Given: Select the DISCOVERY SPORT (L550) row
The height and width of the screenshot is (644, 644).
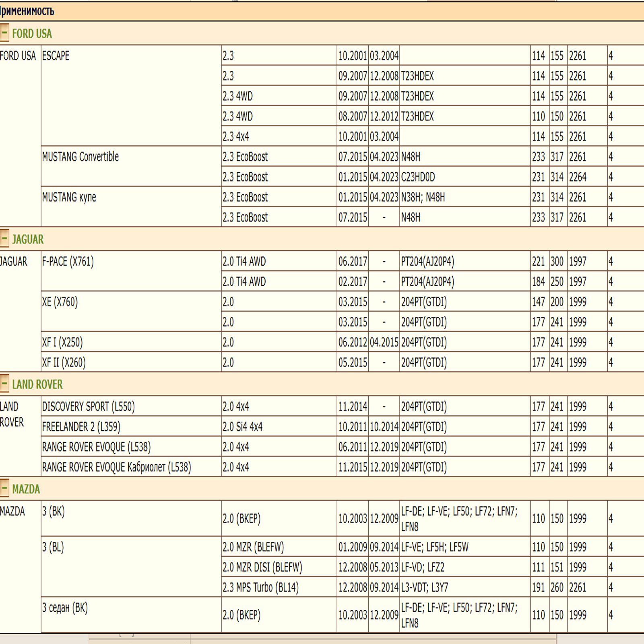Looking at the screenshot, I should [x=88, y=407].
